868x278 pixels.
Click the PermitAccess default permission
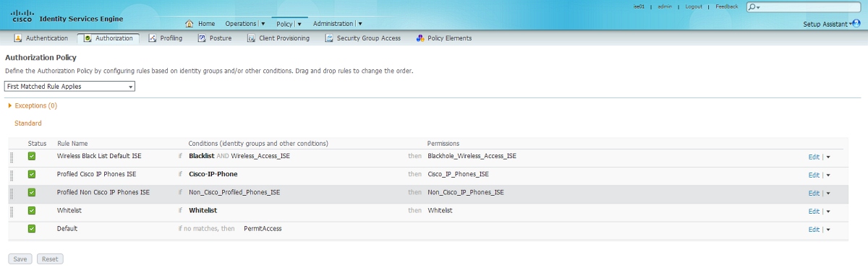point(263,228)
